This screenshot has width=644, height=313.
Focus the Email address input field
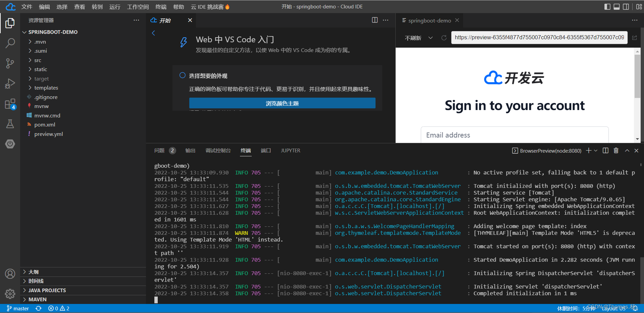coord(514,135)
